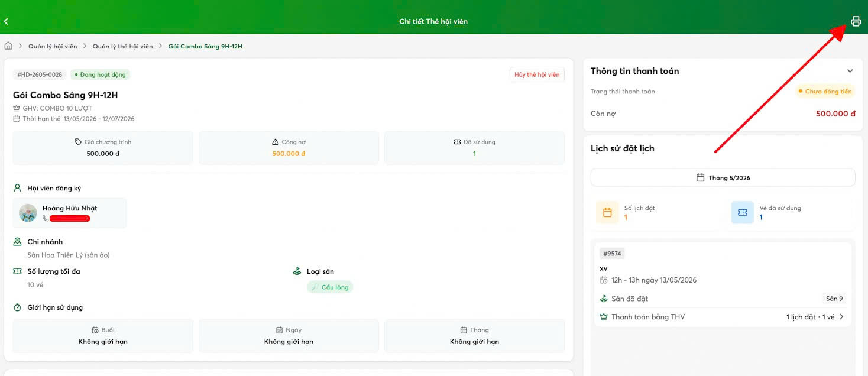This screenshot has width=868, height=376.
Task: Click the Sân 9 court tag
Action: coord(834,299)
